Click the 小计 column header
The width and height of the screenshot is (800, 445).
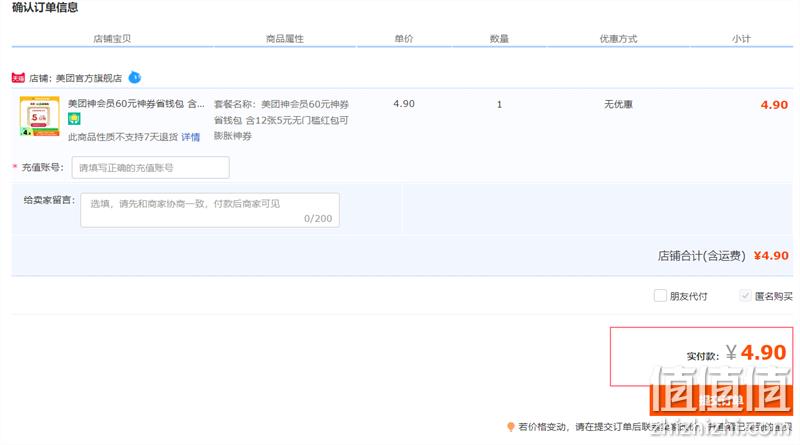[x=741, y=39]
